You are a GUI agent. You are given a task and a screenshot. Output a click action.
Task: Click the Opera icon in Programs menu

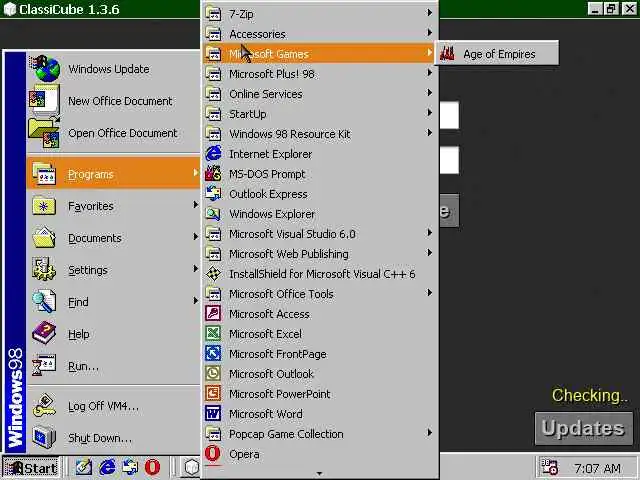pos(213,454)
